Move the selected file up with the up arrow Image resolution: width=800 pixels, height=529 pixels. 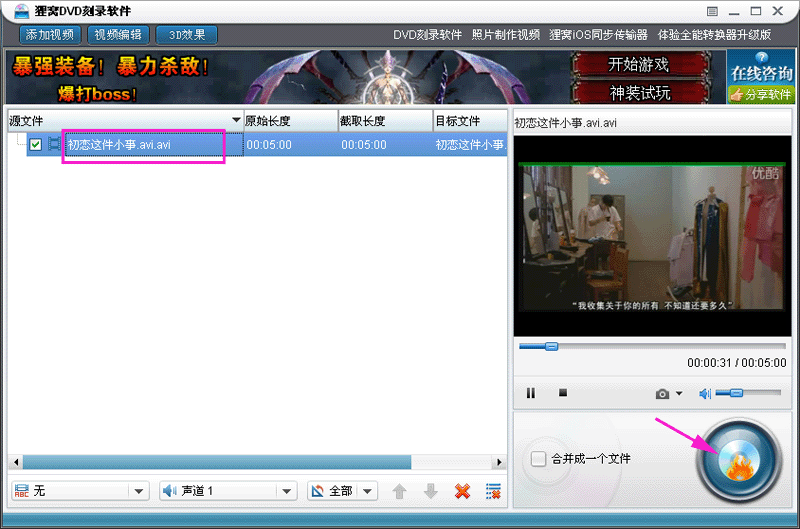(399, 491)
